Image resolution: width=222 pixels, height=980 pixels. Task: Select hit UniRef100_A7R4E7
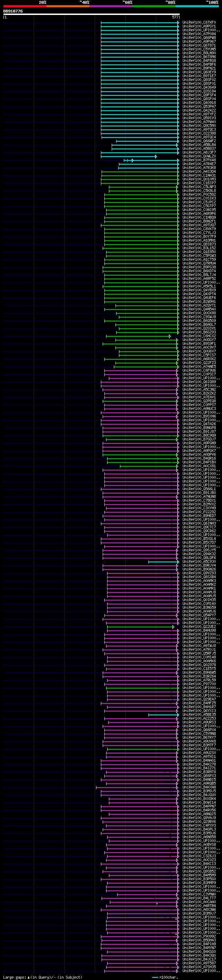(x=199, y=164)
